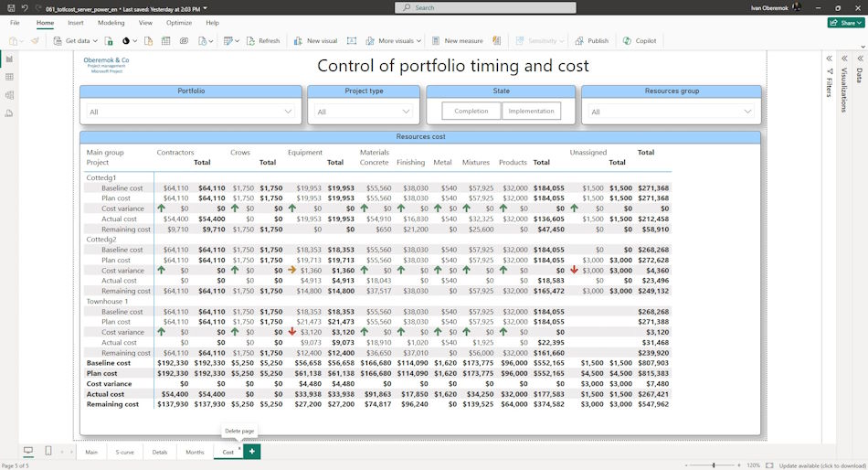Click the Dataverse icon
This screenshot has width=868, height=470.
pos(184,40)
